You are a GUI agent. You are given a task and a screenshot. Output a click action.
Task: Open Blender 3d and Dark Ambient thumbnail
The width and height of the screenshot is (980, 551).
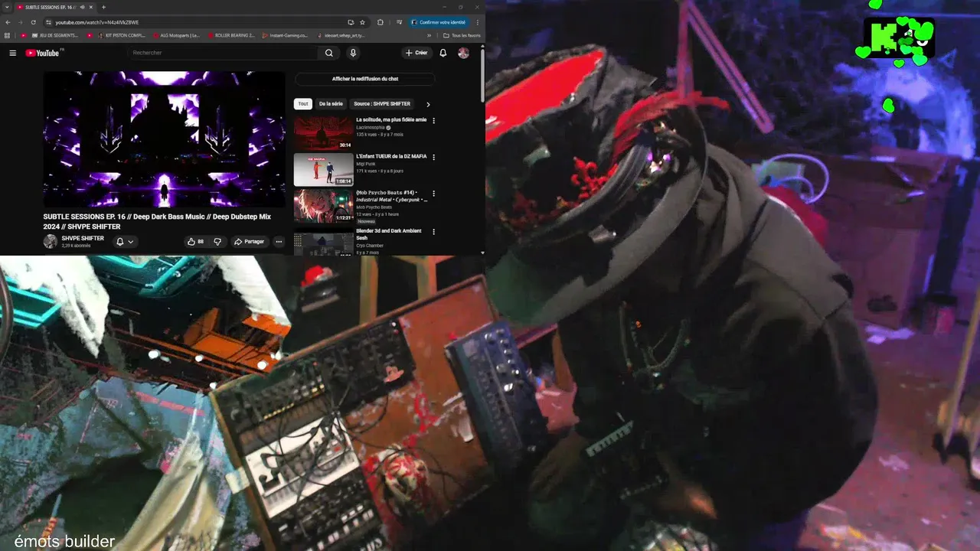tap(324, 243)
